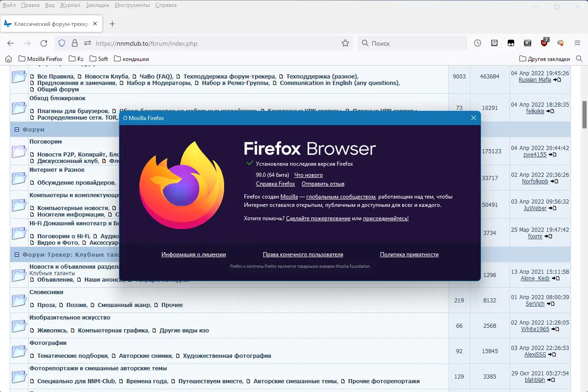
Task: Open the Изобразительное искусство forum
Action: click(x=70, y=318)
